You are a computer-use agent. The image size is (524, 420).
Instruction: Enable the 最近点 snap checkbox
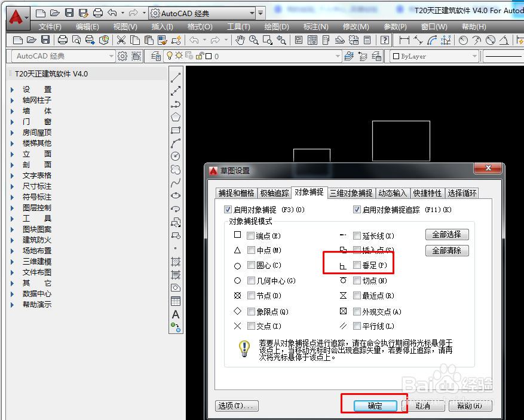[357, 295]
